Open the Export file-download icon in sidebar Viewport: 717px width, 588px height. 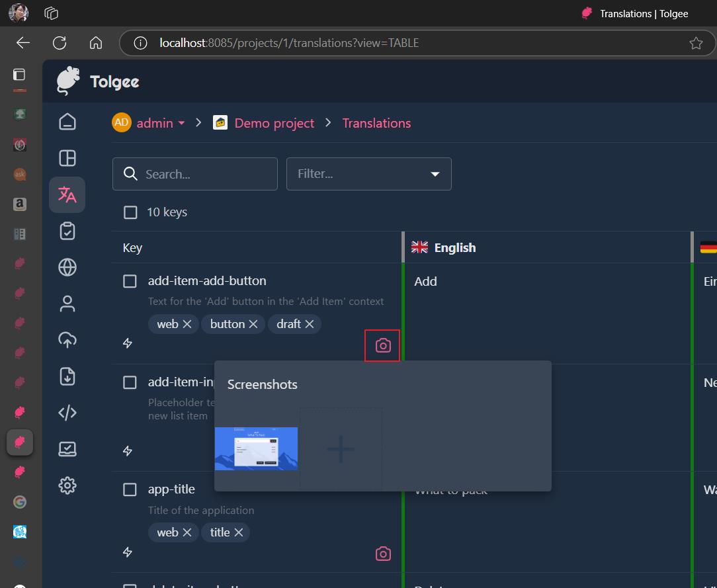tap(67, 376)
